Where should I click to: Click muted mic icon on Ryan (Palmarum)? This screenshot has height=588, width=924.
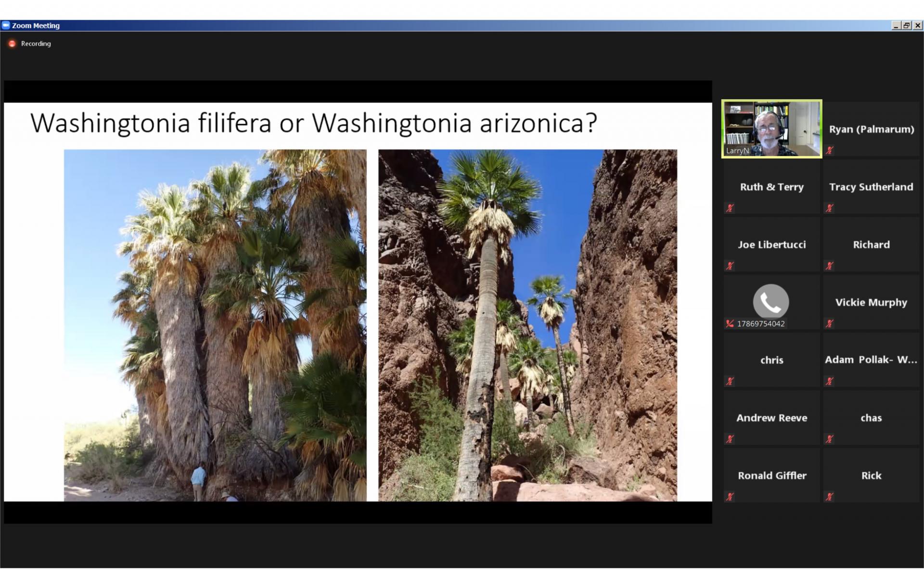829,151
